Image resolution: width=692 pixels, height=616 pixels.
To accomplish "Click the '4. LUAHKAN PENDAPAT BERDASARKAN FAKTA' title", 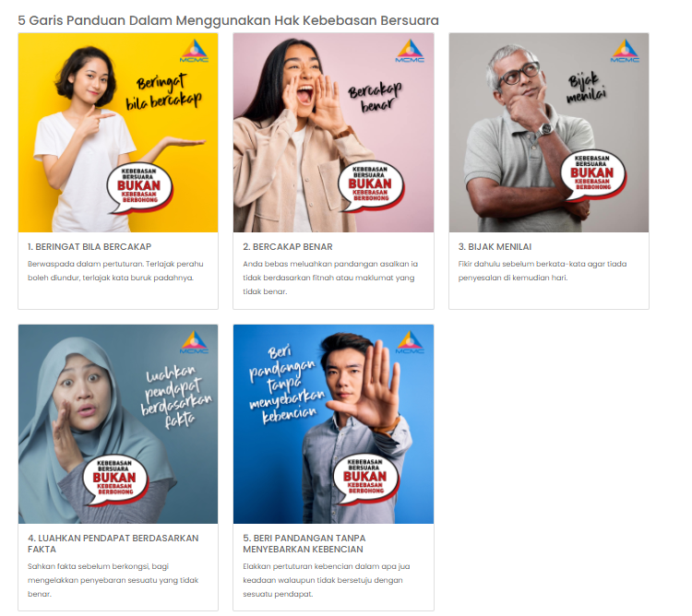I will [113, 544].
